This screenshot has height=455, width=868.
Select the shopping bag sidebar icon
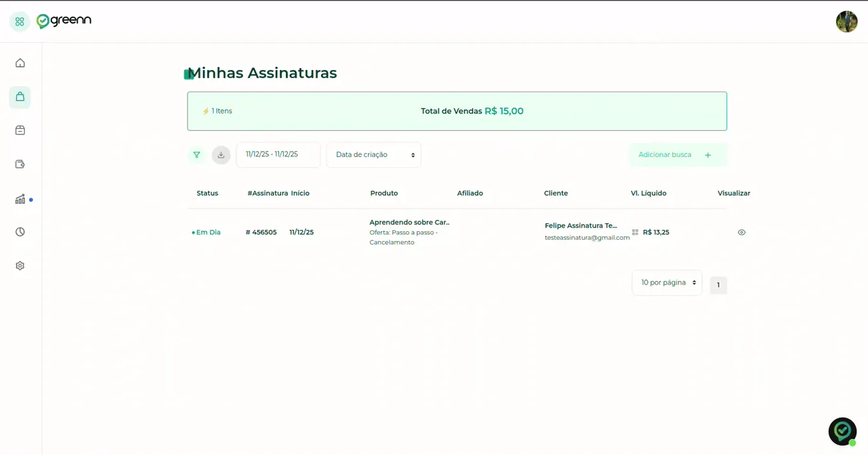(x=20, y=97)
